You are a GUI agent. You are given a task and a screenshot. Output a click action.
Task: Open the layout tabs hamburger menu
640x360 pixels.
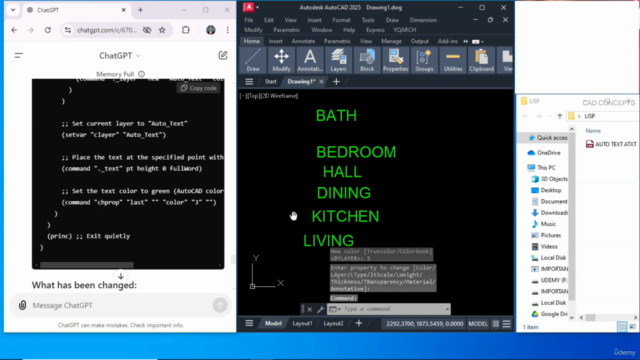(x=249, y=324)
